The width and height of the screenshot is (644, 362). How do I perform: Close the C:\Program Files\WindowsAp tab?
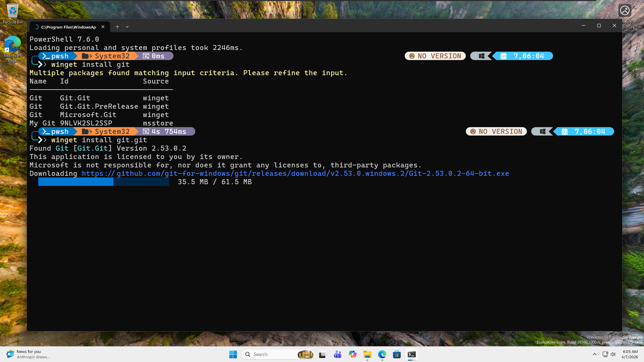[103, 27]
